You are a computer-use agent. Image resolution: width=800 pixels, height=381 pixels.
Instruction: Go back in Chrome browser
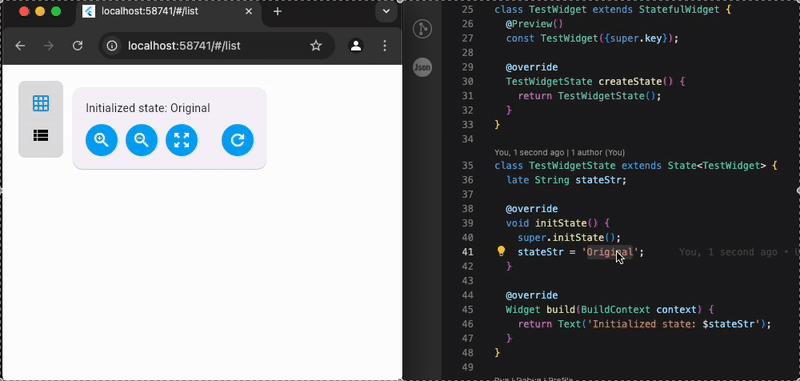tap(20, 46)
